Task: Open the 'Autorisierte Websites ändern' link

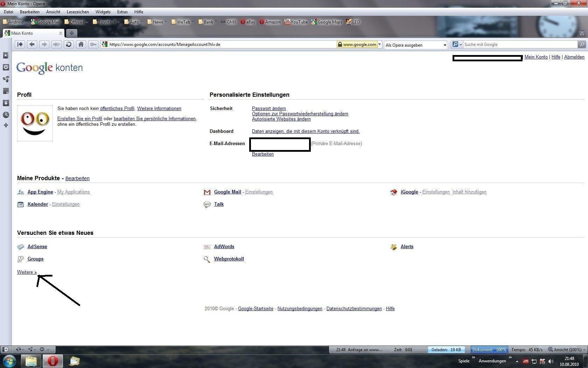Action: click(x=281, y=119)
